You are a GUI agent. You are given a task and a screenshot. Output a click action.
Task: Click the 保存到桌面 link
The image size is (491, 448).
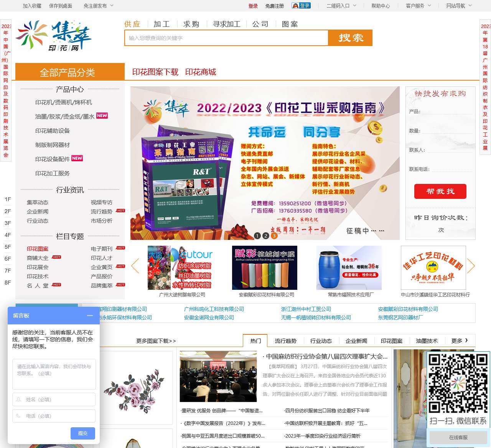(x=61, y=6)
